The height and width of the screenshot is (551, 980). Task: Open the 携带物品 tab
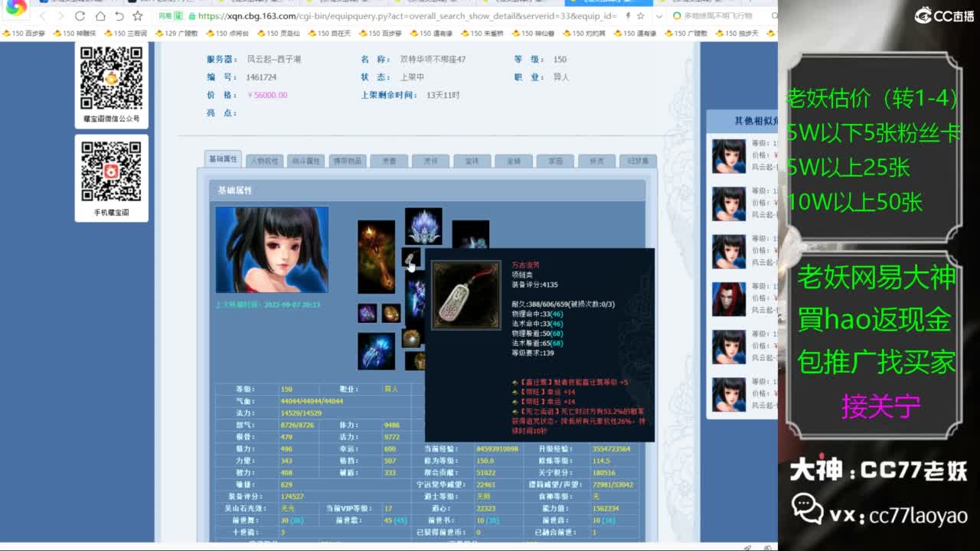coord(347,161)
